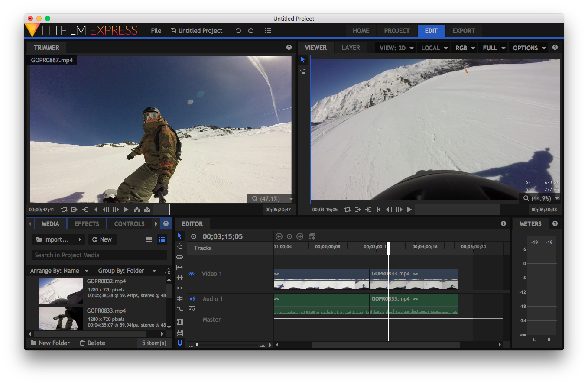Click the New Folder button
The height and width of the screenshot is (385, 588).
(50, 343)
